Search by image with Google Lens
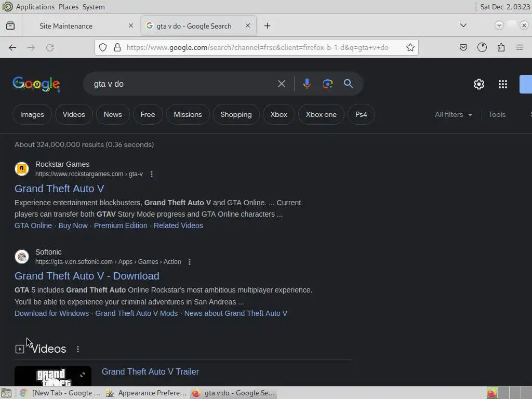 click(327, 84)
